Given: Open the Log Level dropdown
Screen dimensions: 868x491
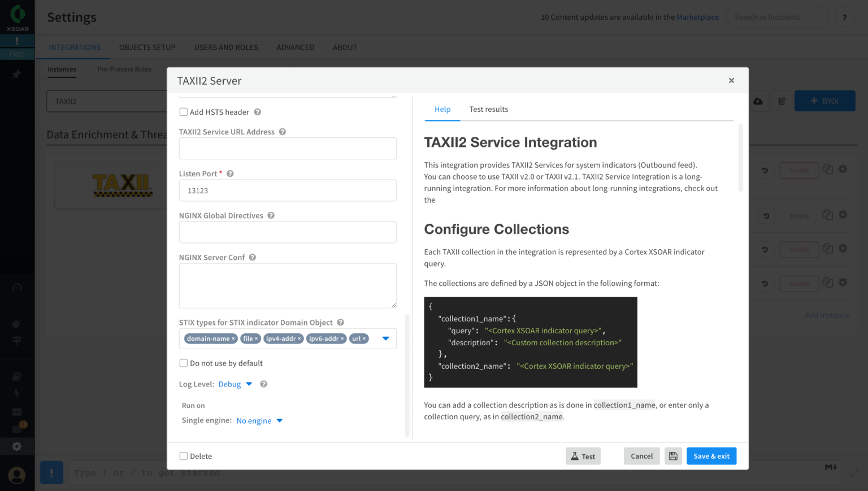Looking at the screenshot, I should point(236,384).
